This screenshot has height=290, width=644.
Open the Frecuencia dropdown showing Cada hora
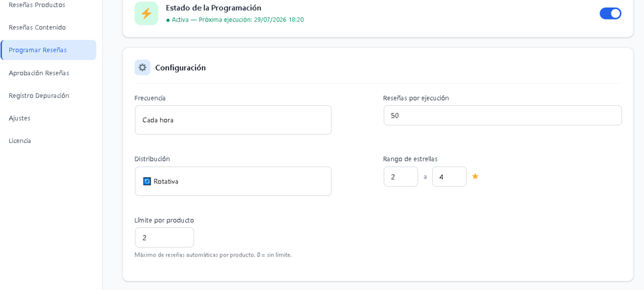233,120
